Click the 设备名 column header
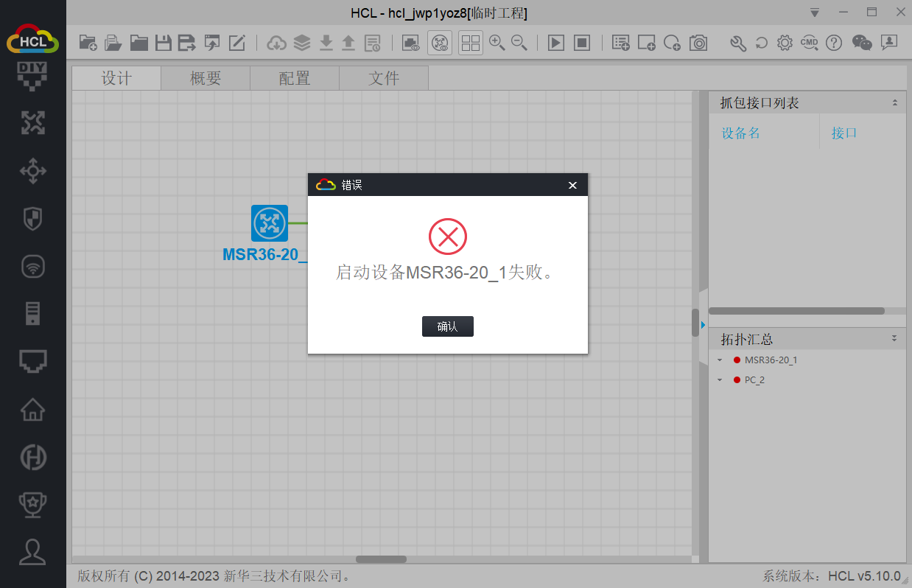Image resolution: width=912 pixels, height=588 pixels. click(x=740, y=133)
